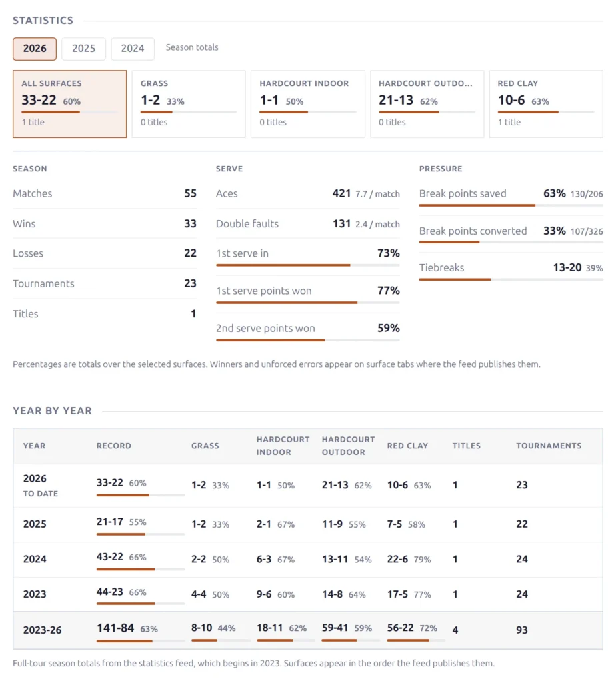
Task: Click the 22-6 red clay record
Action: 397,559
